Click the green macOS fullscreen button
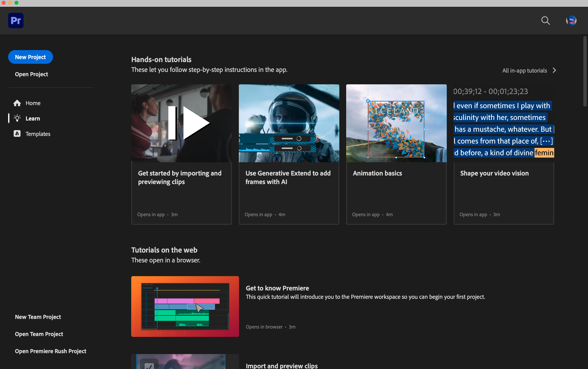 point(16,3)
